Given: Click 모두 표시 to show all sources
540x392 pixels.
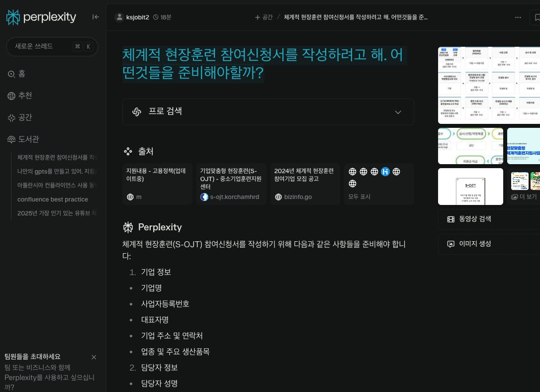Looking at the screenshot, I should (359, 196).
